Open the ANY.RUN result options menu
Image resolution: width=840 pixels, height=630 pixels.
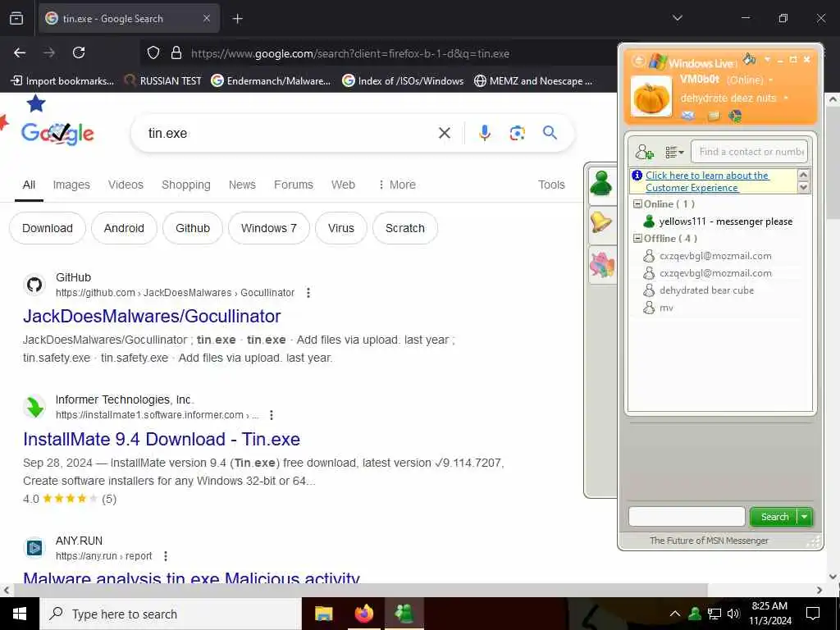point(166,556)
